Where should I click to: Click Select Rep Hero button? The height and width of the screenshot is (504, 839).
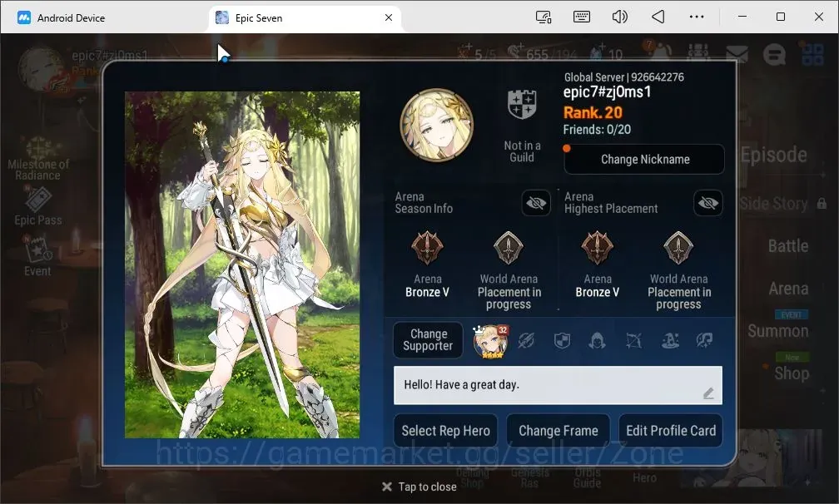[x=446, y=430]
